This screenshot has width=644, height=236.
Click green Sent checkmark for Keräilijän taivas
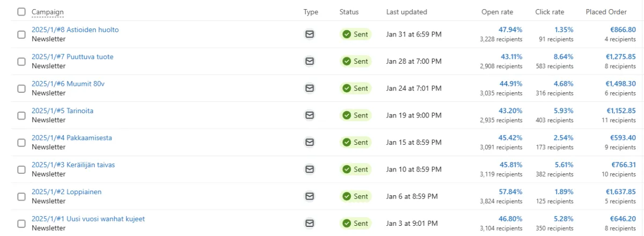coord(347,169)
